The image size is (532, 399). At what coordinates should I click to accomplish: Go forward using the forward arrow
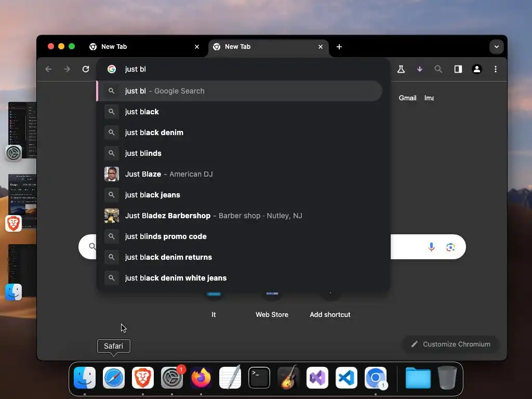(67, 69)
